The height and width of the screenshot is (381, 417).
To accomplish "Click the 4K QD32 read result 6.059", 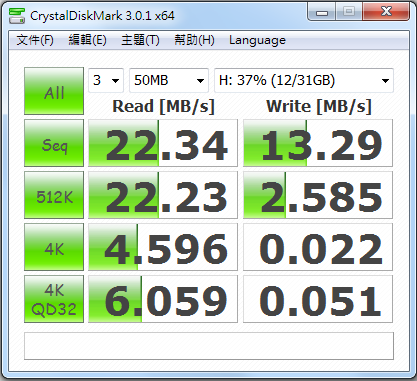I will click(x=163, y=299).
